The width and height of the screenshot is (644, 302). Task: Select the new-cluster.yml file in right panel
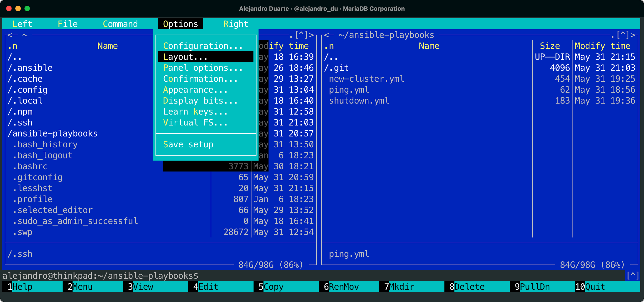click(x=366, y=79)
